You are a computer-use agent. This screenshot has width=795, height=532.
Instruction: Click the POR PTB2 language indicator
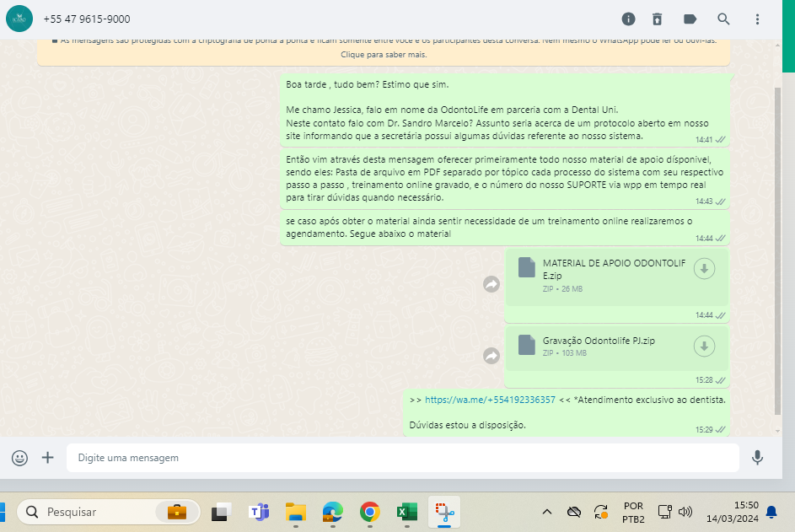coord(633,513)
